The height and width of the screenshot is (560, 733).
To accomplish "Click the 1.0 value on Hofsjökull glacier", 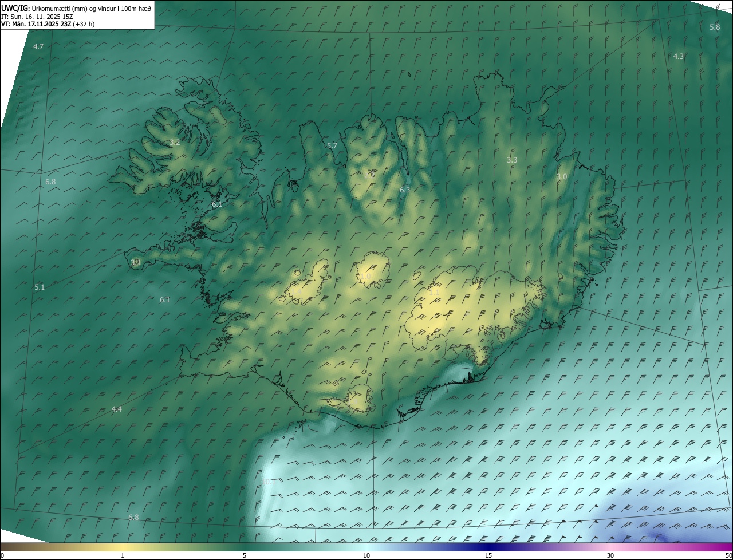I will 365,276.
